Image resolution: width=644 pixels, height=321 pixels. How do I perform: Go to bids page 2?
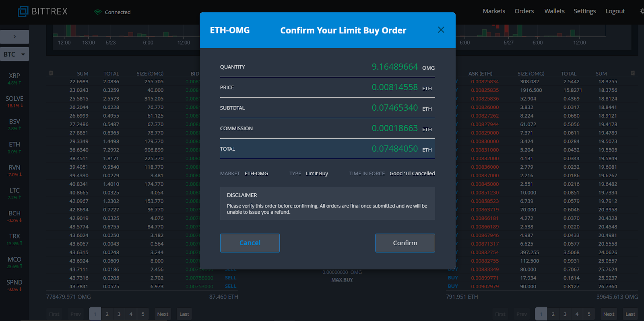[107, 314]
